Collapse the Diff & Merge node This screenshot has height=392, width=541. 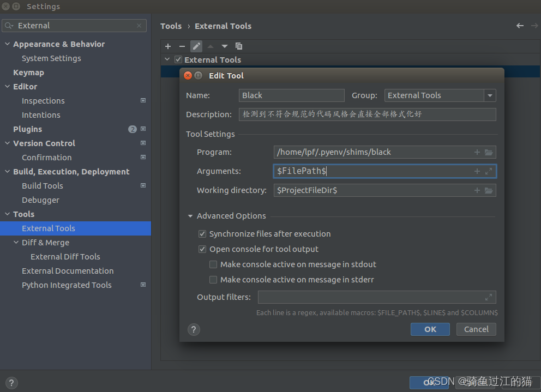(16, 242)
